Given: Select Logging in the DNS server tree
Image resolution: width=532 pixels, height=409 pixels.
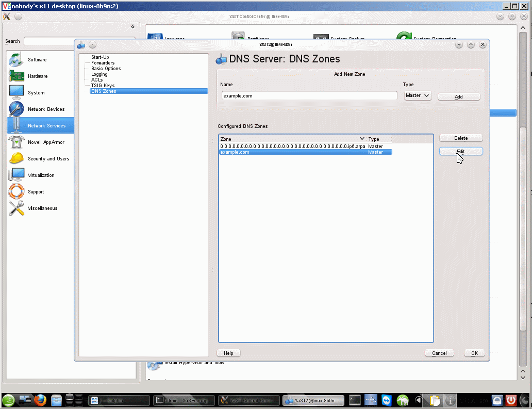Looking at the screenshot, I should 99,74.
